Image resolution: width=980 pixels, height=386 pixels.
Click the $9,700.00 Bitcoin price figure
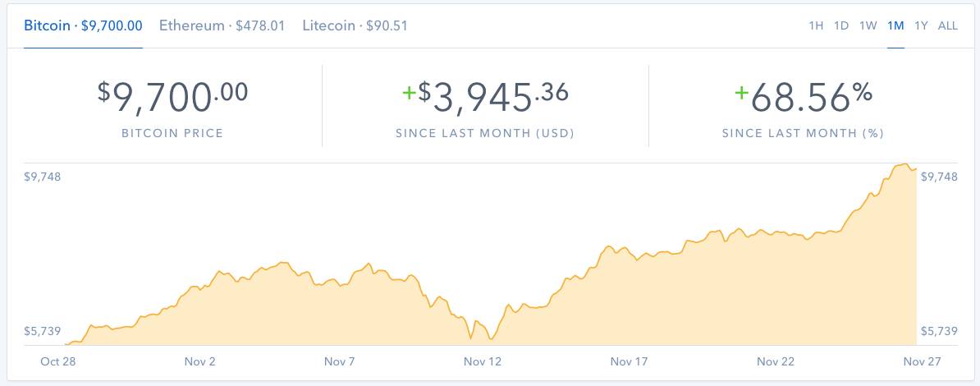click(x=172, y=97)
